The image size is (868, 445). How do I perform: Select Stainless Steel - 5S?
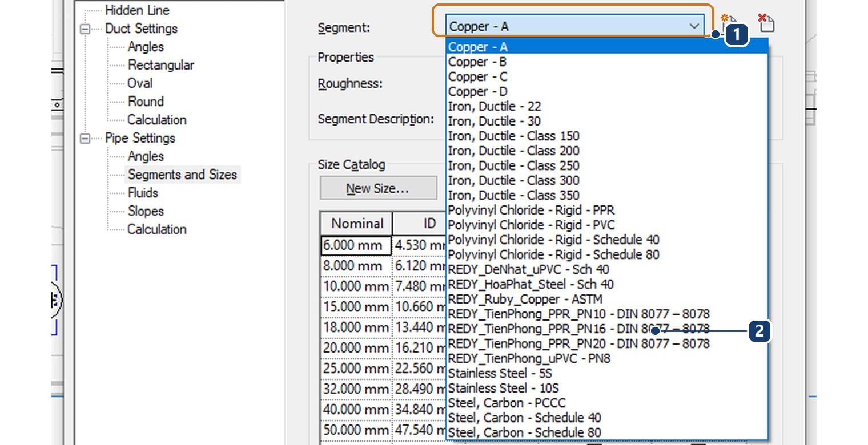pos(607,373)
